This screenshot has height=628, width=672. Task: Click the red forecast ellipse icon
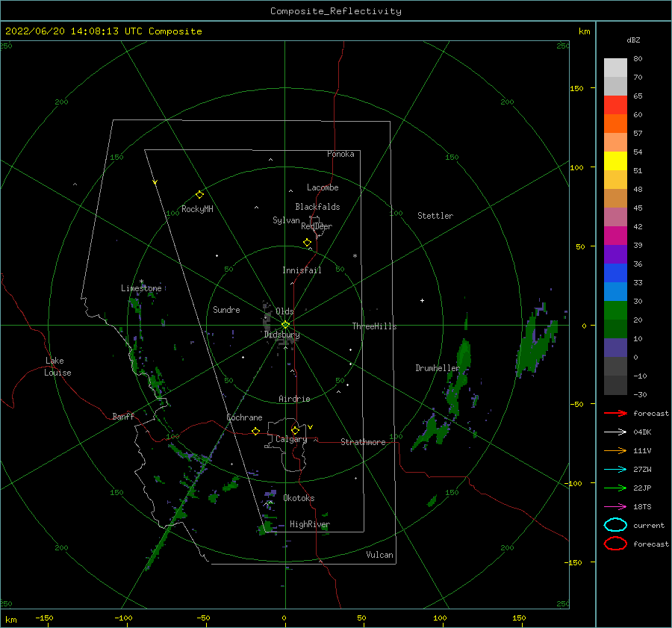[615, 544]
